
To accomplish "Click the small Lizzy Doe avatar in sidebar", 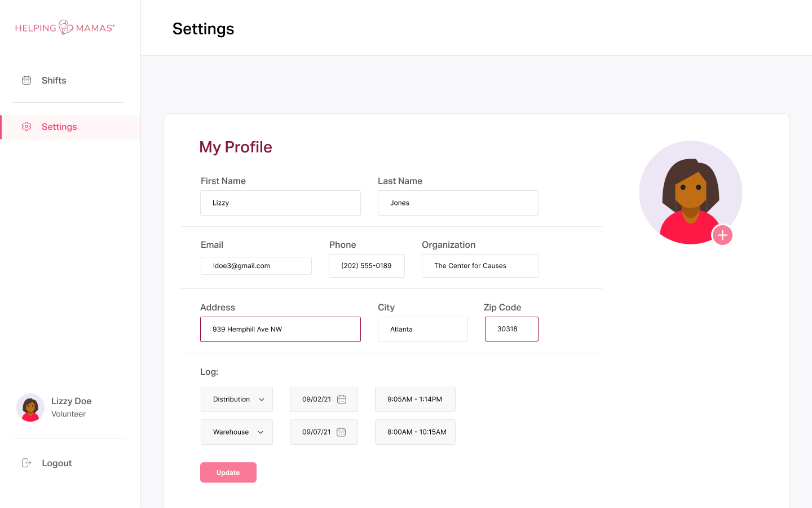I will [x=30, y=408].
